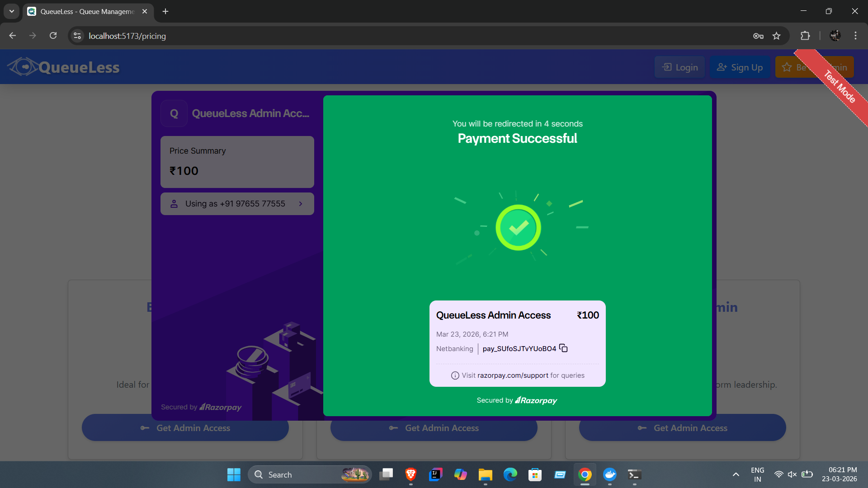The height and width of the screenshot is (488, 868).
Task: Open Task View on the taskbar
Action: pyautogui.click(x=386, y=474)
